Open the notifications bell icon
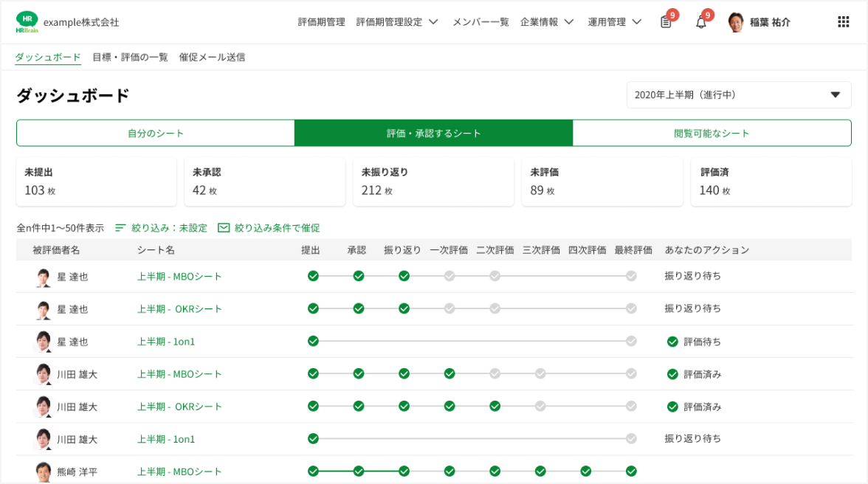The height and width of the screenshot is (484, 868). pyautogui.click(x=701, y=22)
